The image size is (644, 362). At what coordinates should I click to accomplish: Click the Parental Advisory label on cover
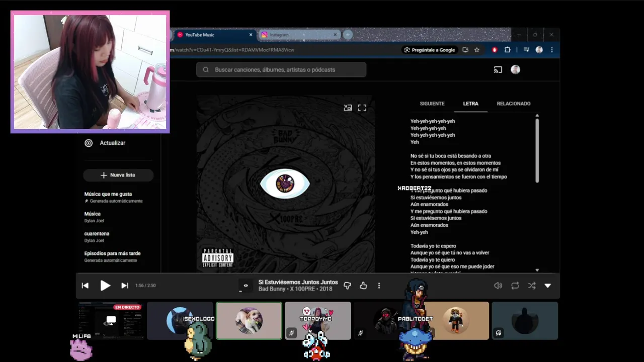pos(218,257)
